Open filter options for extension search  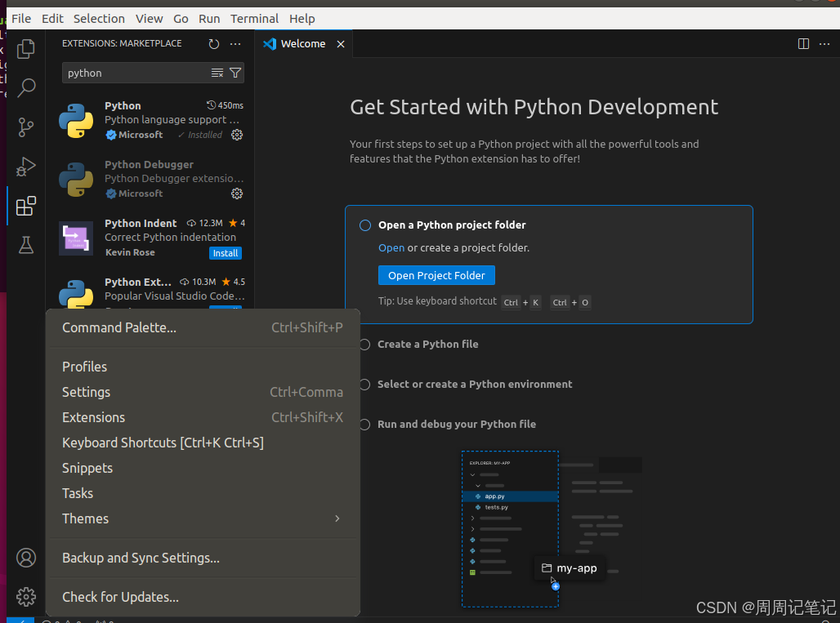point(235,73)
